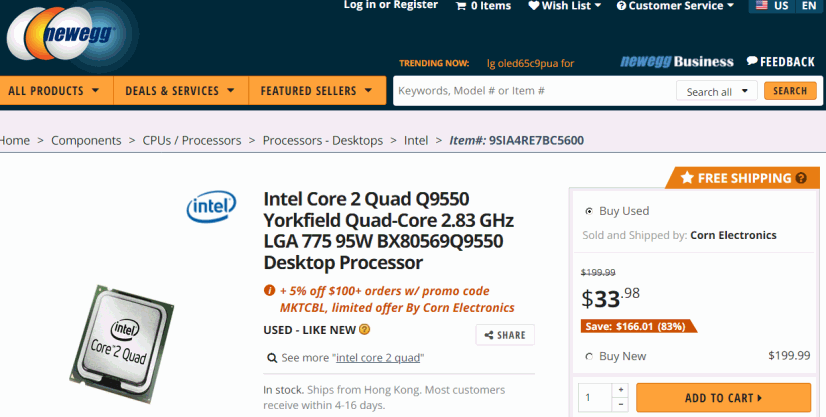Increase quantity with the plus stepper
Screen dimensions: 826x417
pyautogui.click(x=621, y=390)
